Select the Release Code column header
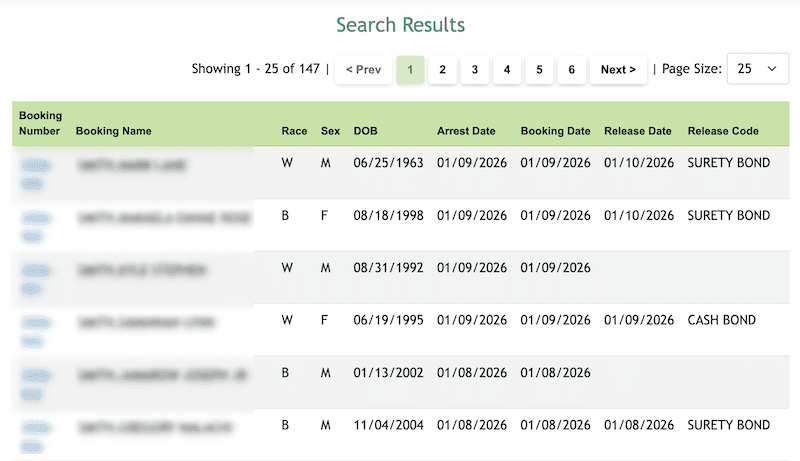The width and height of the screenshot is (800, 461). [723, 131]
